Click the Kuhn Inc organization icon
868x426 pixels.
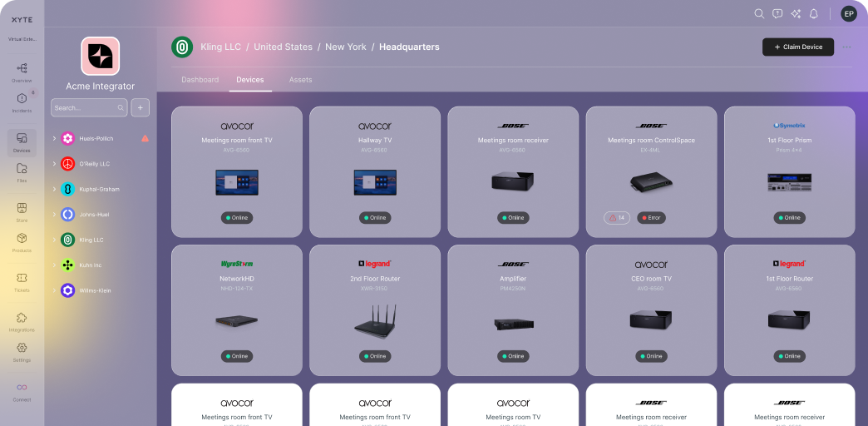pos(67,265)
